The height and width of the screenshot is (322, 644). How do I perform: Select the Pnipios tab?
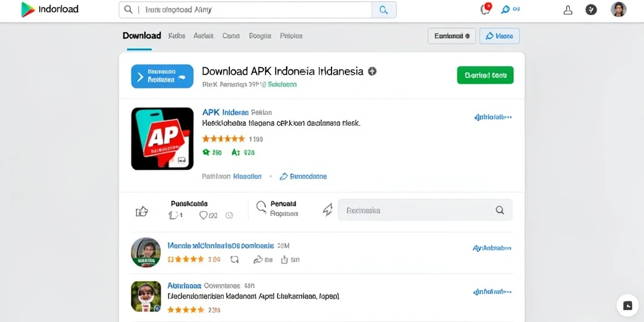[x=291, y=36]
